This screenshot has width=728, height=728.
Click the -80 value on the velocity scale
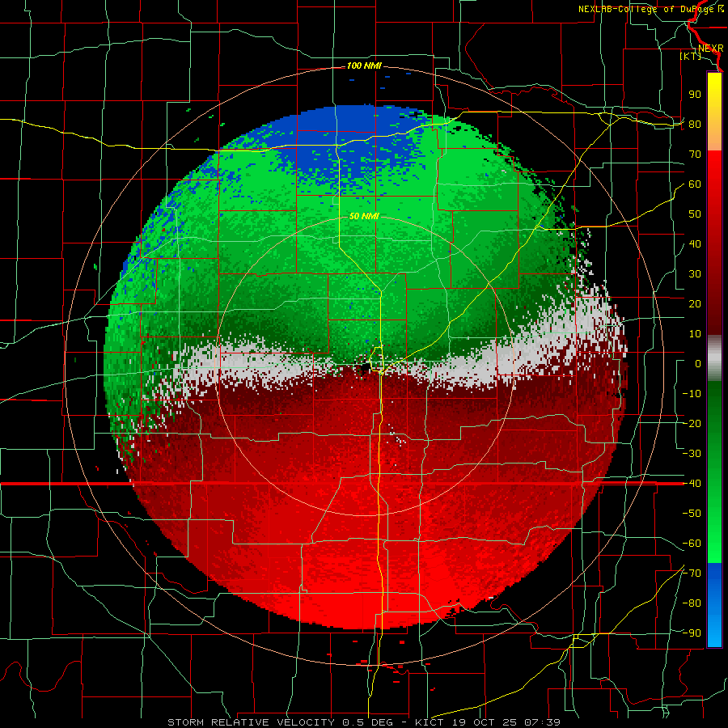(x=692, y=603)
